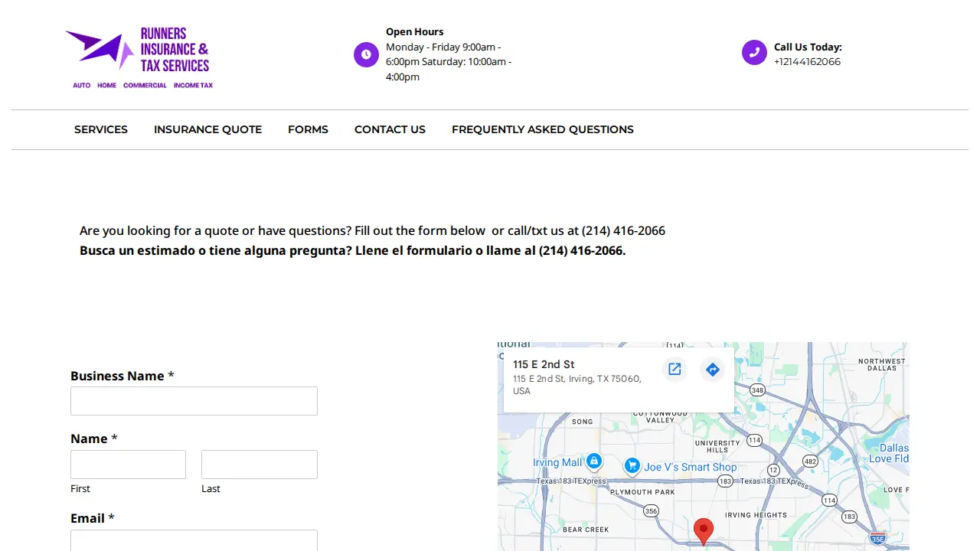Go to the Insurance Quote page
Image resolution: width=980 pixels, height=551 pixels.
click(207, 129)
